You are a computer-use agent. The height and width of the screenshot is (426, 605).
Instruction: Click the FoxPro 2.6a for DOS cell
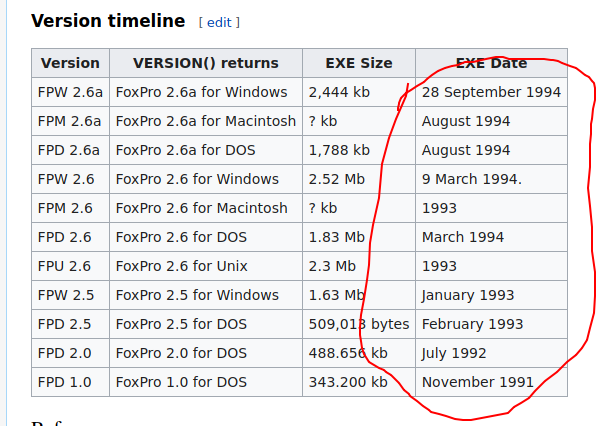pyautogui.click(x=206, y=150)
